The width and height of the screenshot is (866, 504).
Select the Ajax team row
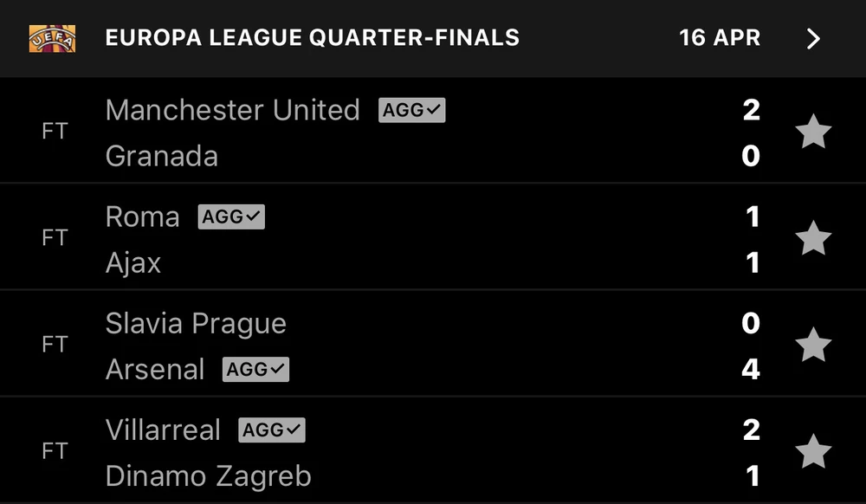133,262
